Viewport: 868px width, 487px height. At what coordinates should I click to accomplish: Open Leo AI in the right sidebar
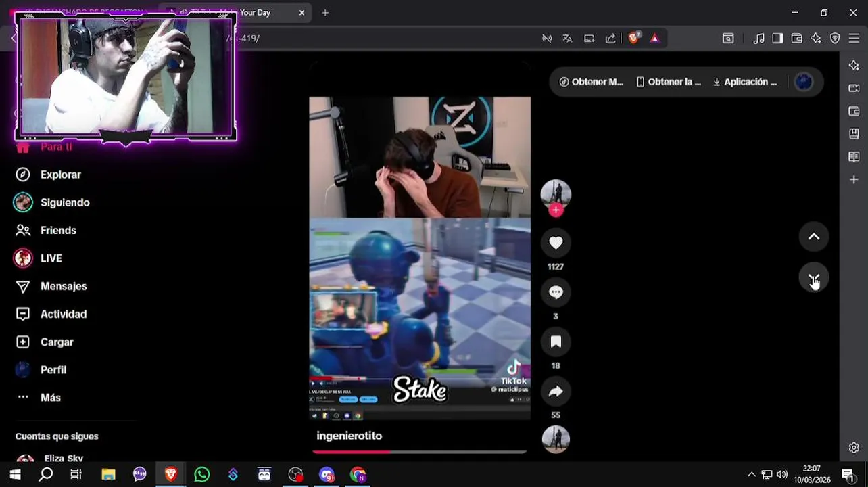click(x=854, y=65)
